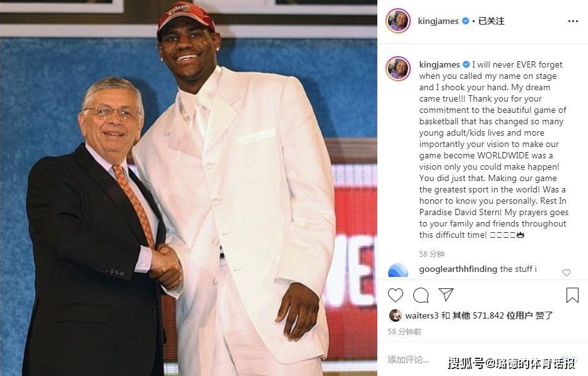Open kingjames profile picture in header
The image size is (588, 376).
tap(398, 21)
